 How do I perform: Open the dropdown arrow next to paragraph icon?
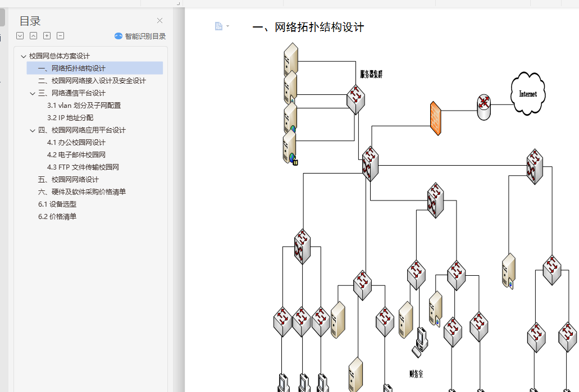[x=227, y=26]
